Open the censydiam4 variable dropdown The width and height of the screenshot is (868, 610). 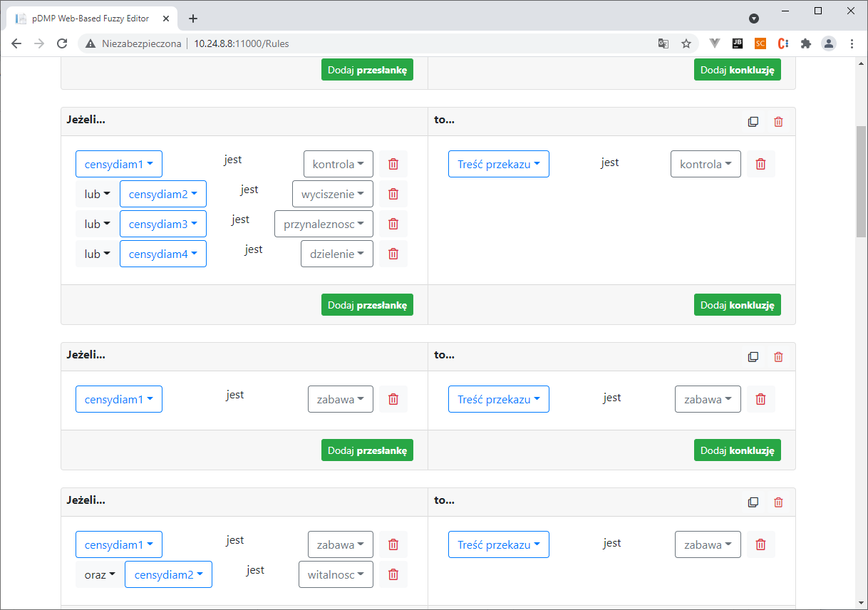tap(163, 254)
